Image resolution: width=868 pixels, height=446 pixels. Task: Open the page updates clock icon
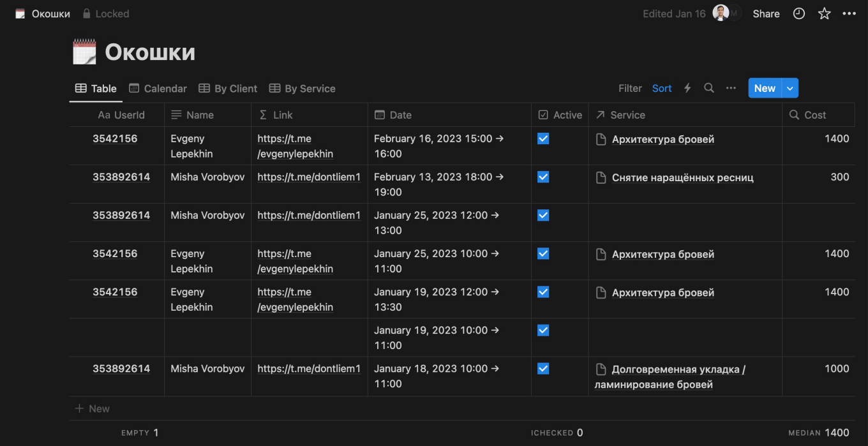pos(799,13)
